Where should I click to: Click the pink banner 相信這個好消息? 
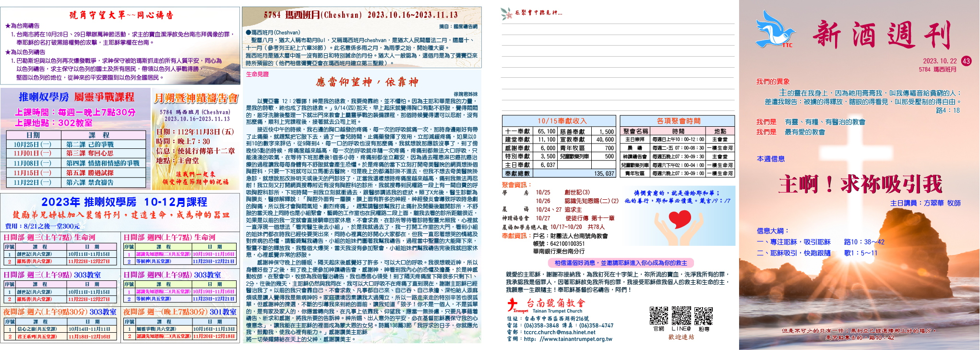[621, 263]
